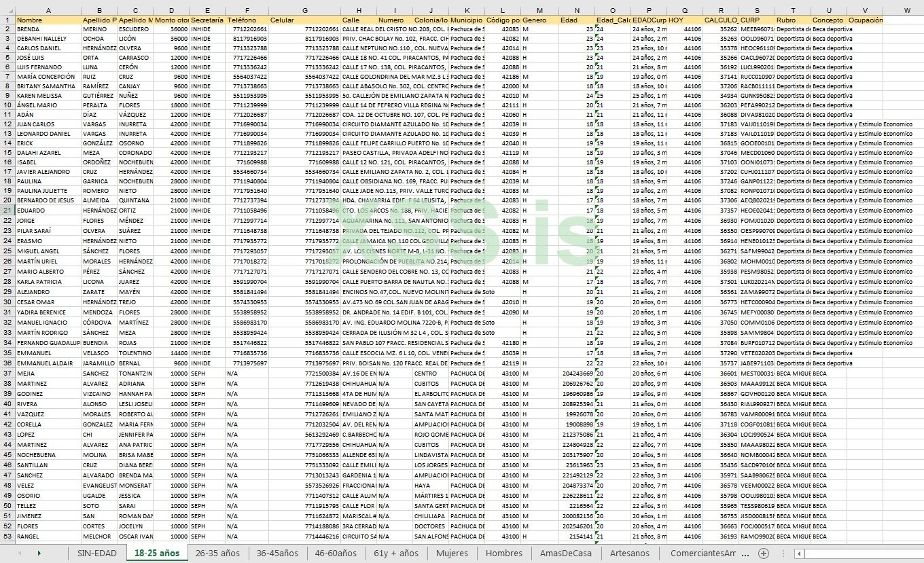
Task: Select column G by its header
Action: 305,11
